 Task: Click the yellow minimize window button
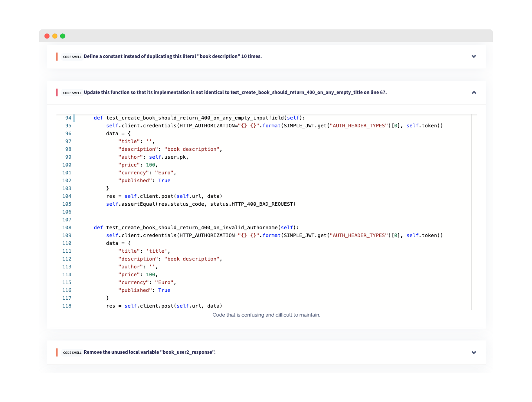(55, 36)
